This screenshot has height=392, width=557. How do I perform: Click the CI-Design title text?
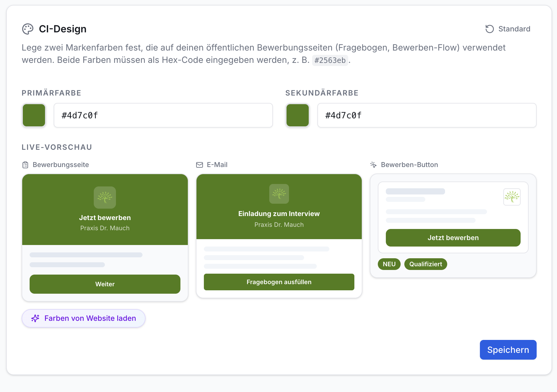[x=63, y=29]
